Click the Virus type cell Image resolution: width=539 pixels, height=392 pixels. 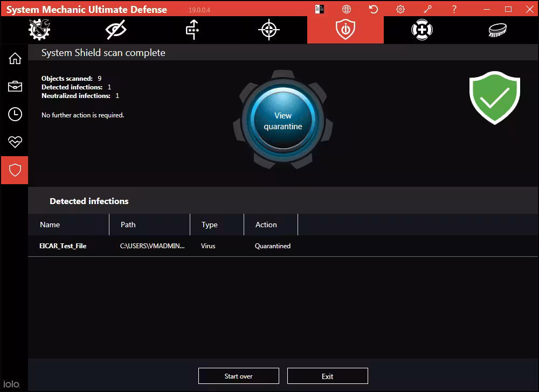click(208, 246)
